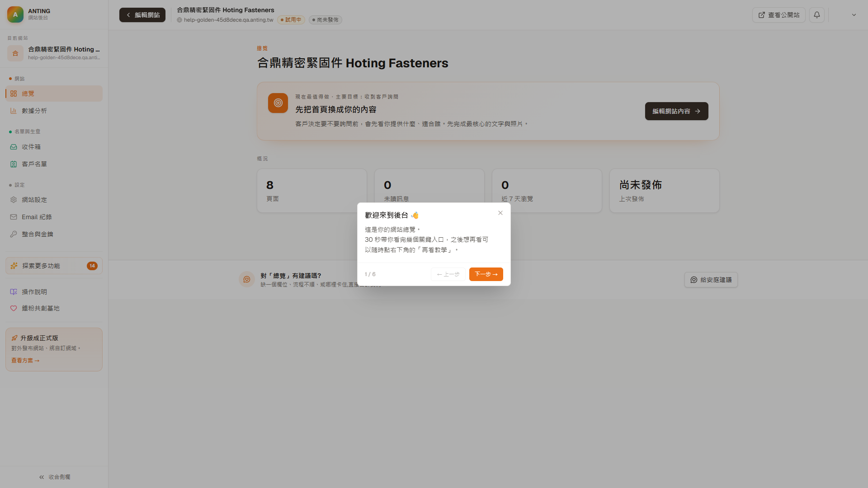Click the 網站設定 gear icon
868x488 pixels.
tap(14, 200)
